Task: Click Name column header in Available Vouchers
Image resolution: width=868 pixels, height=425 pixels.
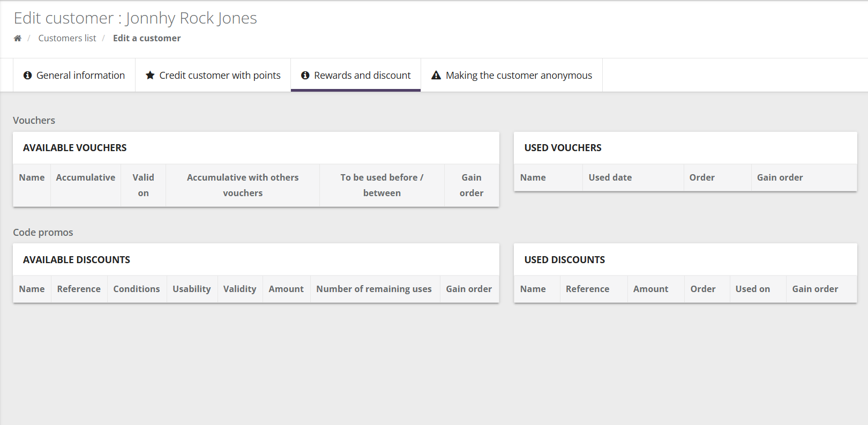Action: coord(32,177)
